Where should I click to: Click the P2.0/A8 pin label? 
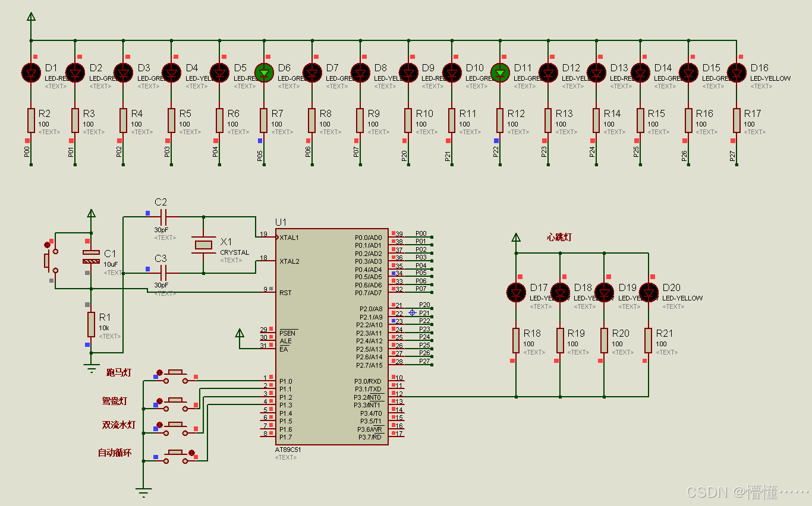[x=371, y=309]
